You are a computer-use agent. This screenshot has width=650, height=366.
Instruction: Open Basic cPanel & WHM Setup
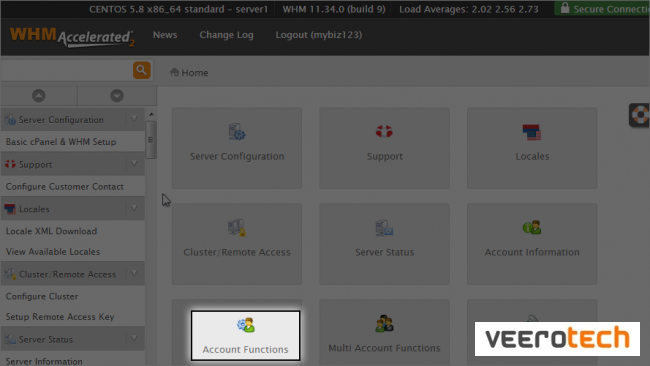coord(61,142)
